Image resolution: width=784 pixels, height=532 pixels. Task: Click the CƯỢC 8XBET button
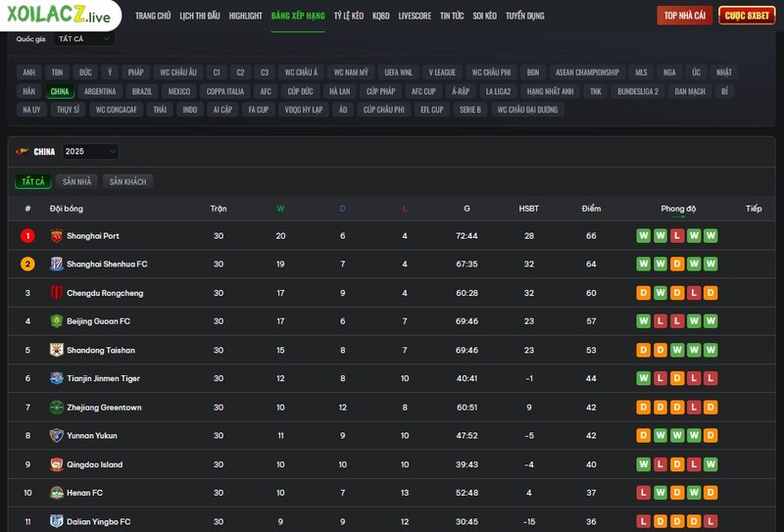[747, 16]
